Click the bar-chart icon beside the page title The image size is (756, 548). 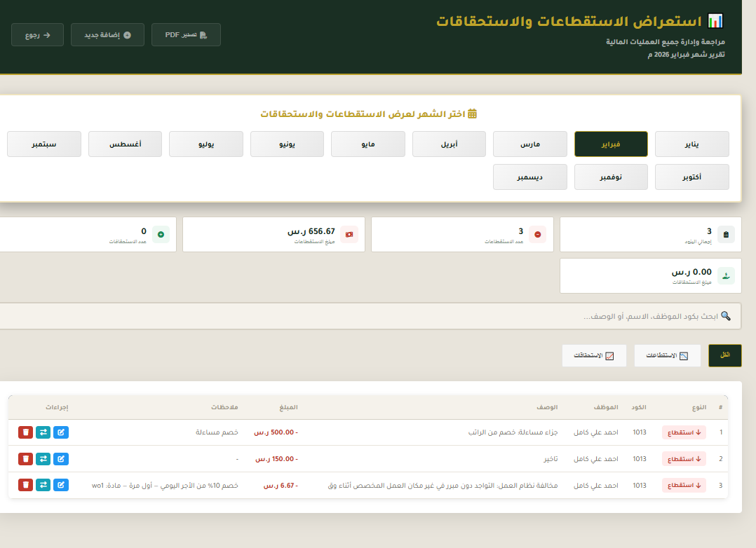[716, 20]
